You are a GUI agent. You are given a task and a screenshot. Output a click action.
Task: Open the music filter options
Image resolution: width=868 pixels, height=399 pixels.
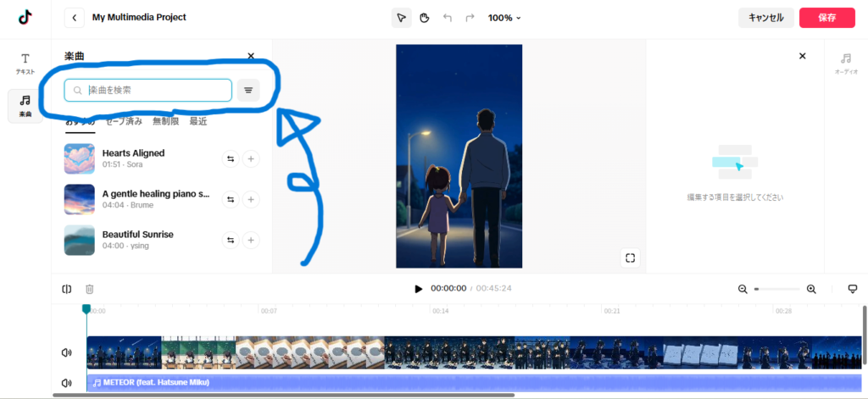[248, 90]
